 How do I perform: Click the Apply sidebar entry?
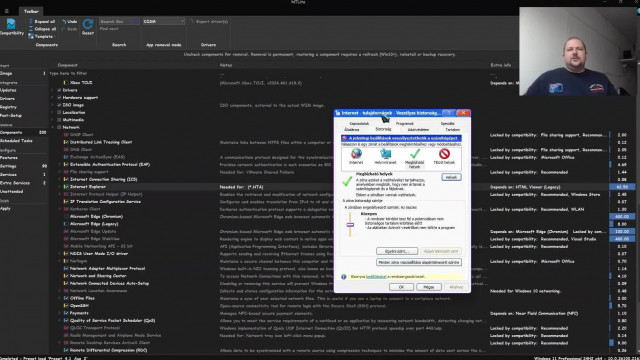pos(5,208)
